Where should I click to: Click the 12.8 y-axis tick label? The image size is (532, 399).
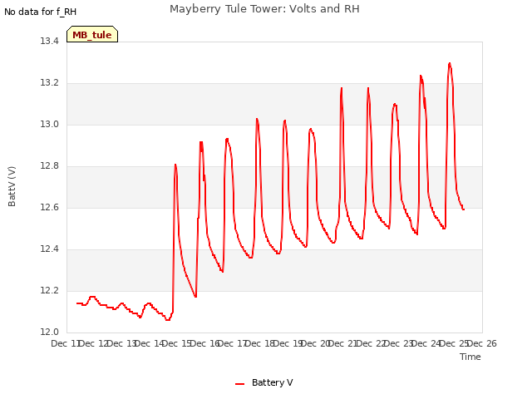[x=49, y=166]
